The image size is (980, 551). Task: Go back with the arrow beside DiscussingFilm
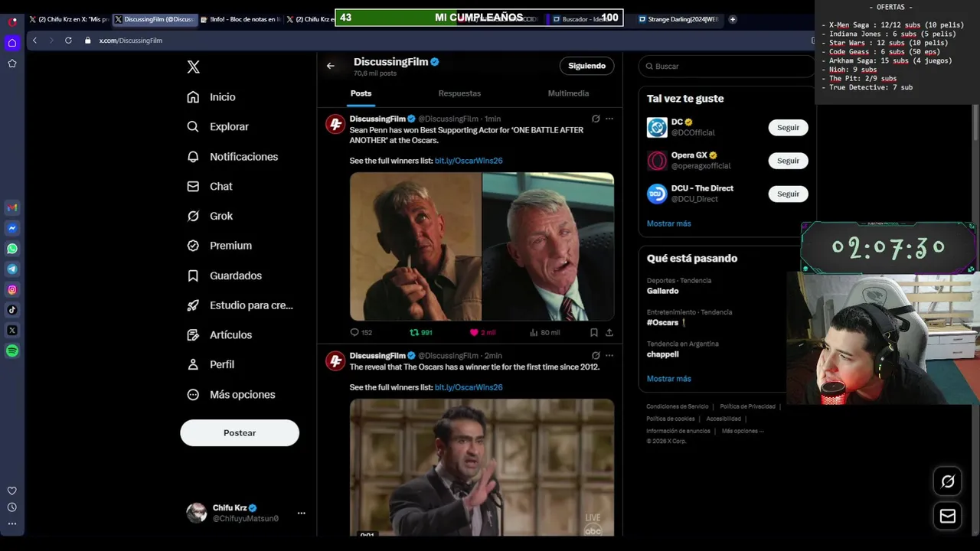click(331, 66)
